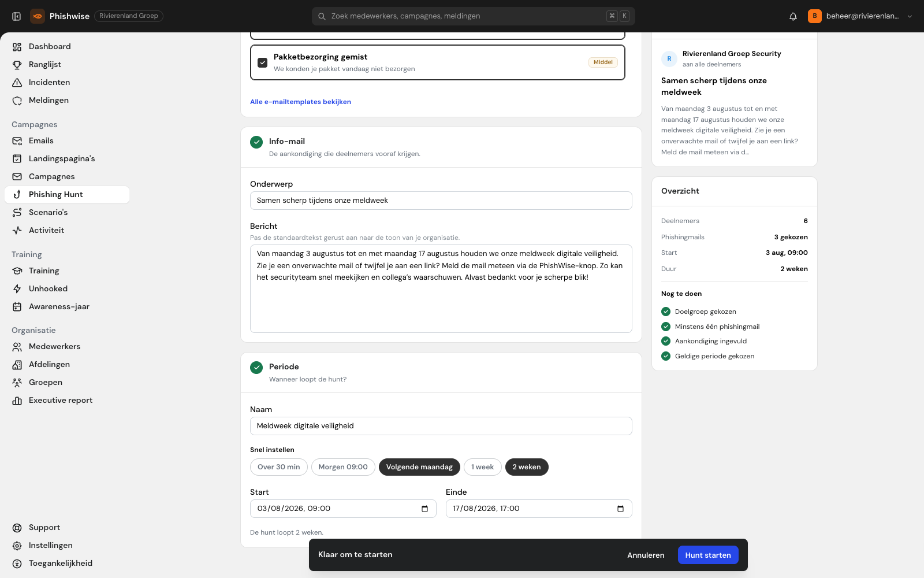The height and width of the screenshot is (578, 924).
Task: Go to Incidenten page
Action: coord(67,83)
